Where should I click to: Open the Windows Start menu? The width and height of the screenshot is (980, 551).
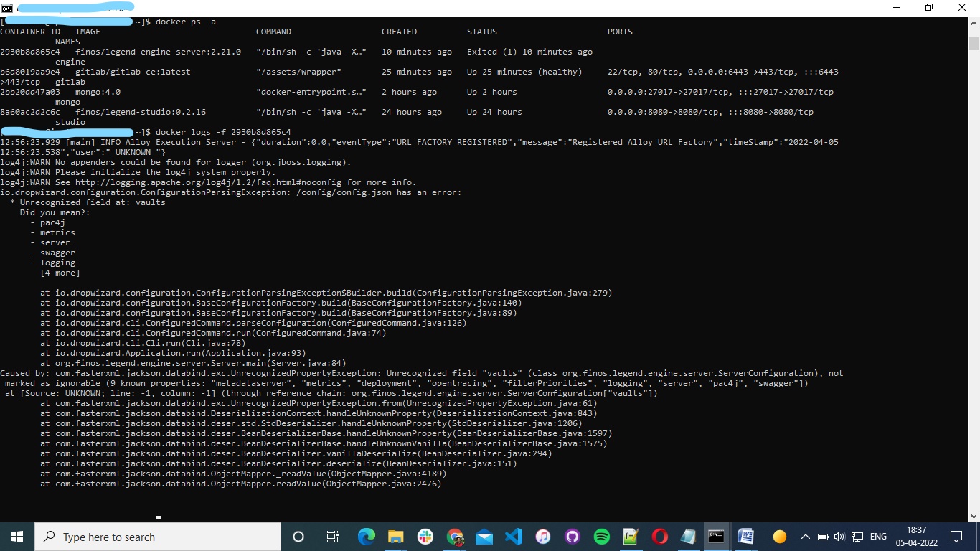tap(16, 536)
